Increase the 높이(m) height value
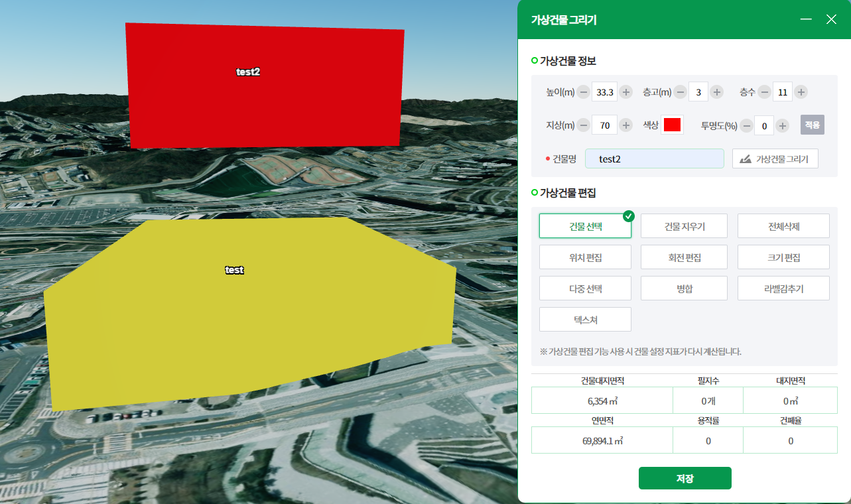The height and width of the screenshot is (504, 851). [625, 92]
